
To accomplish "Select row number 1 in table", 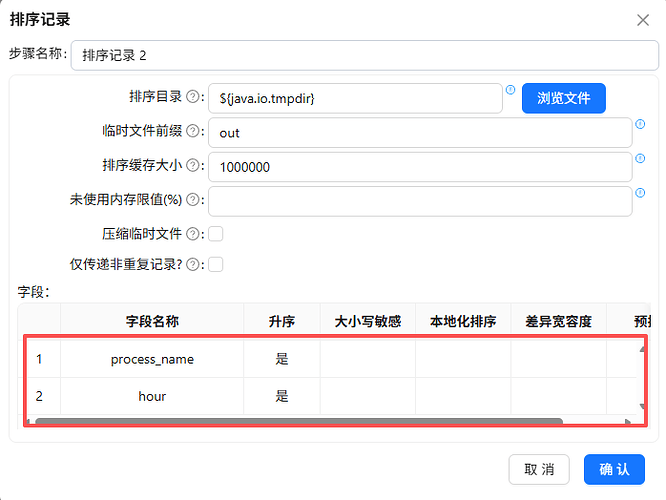I will pyautogui.click(x=39, y=359).
